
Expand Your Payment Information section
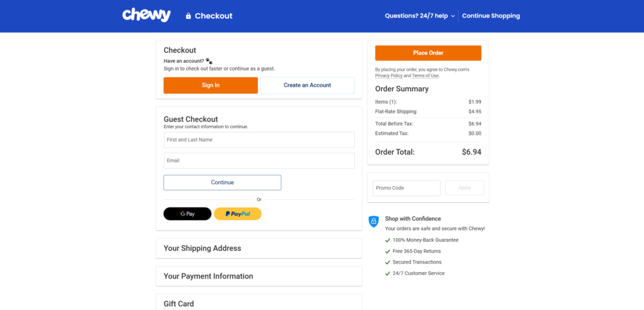tap(258, 276)
